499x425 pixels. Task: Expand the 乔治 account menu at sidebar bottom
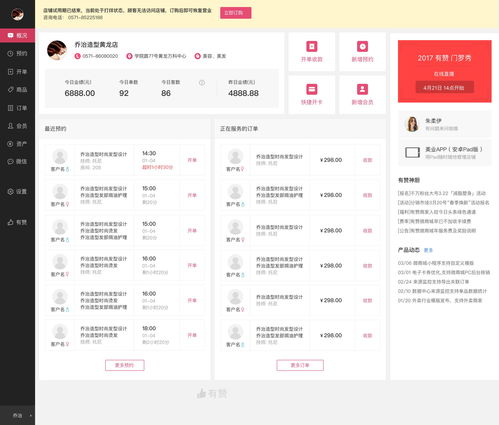pos(17,416)
